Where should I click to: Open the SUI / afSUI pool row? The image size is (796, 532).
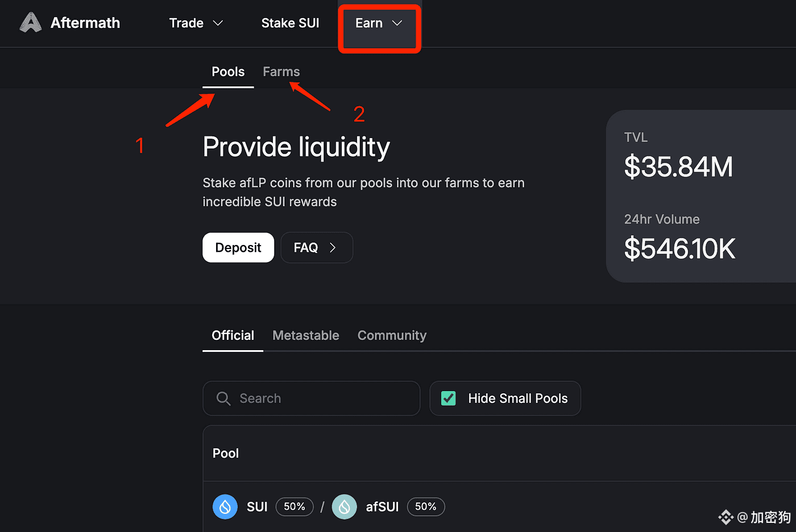coord(499,506)
